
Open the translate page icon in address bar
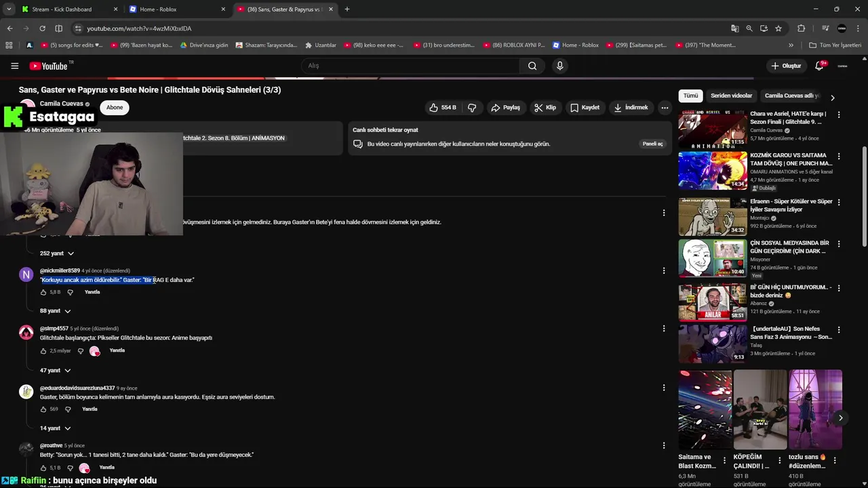[735, 28]
